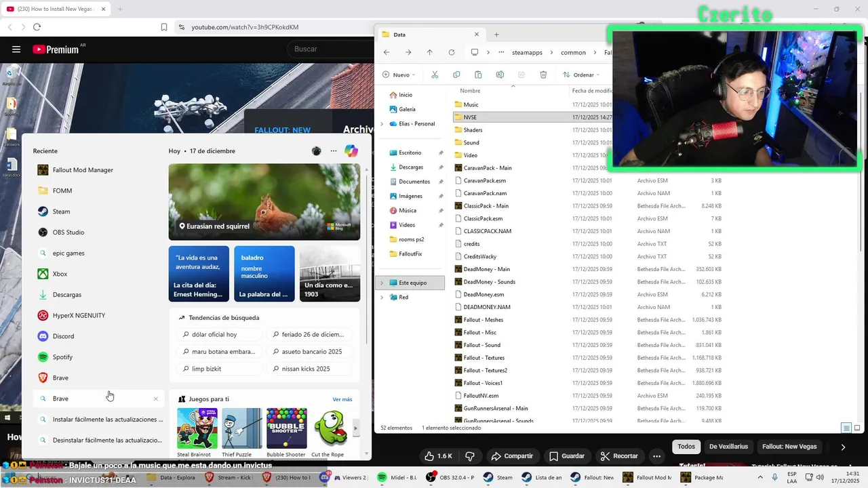
Task: Like the YouTube video (1.6 K)
Action: pyautogui.click(x=437, y=456)
